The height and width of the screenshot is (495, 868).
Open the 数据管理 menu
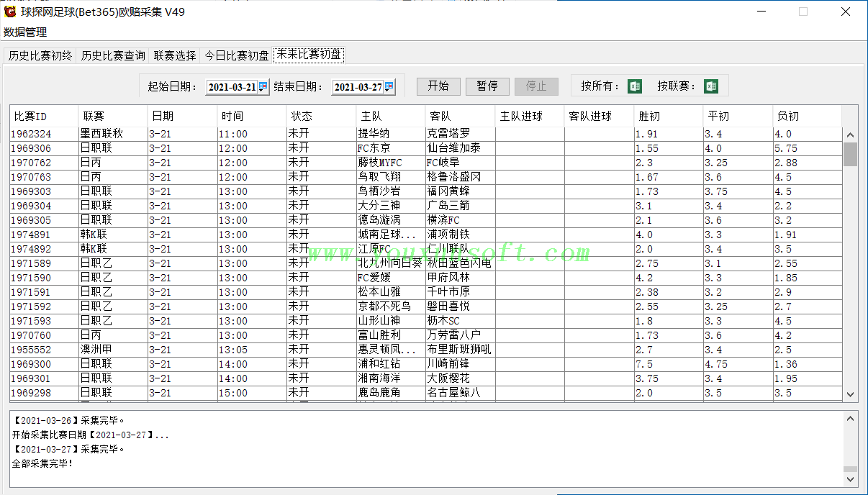pos(25,32)
